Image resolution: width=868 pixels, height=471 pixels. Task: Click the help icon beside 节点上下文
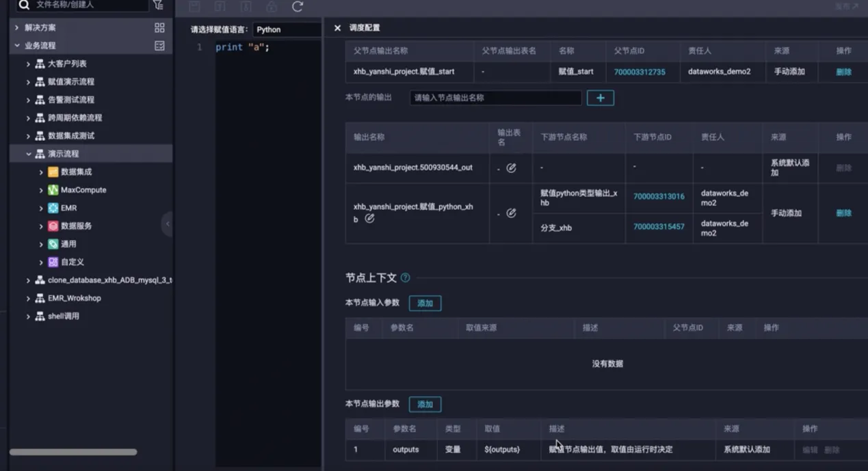[405, 278]
